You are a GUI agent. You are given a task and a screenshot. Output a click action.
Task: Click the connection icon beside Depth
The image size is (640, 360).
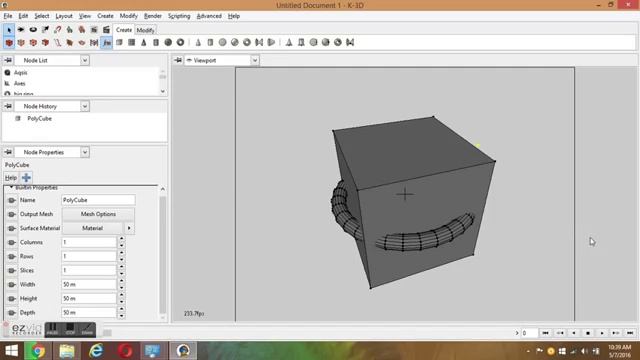[11, 313]
